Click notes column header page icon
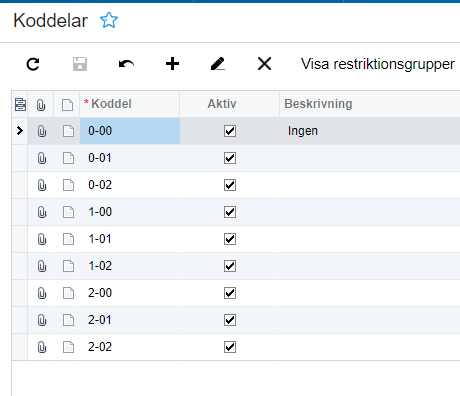Image resolution: width=460 pixels, height=396 pixels. [68, 105]
